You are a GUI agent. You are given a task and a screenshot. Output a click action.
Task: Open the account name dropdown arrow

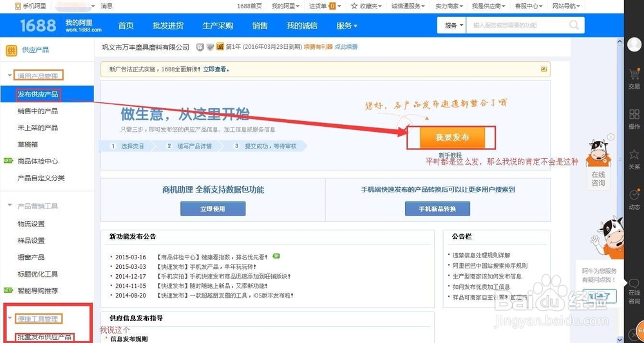[x=93, y=6]
